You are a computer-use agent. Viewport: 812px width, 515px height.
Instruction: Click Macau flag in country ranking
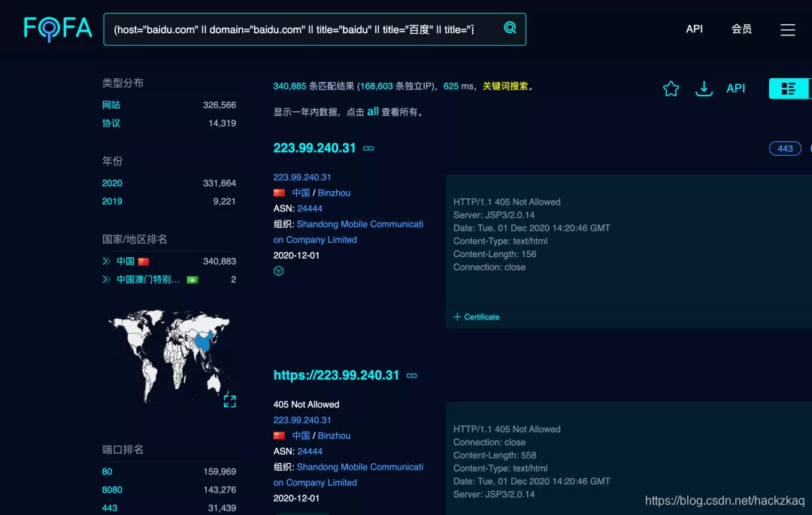coord(192,280)
